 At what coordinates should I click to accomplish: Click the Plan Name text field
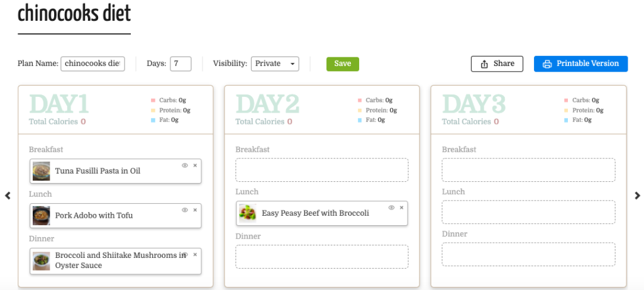(93, 64)
